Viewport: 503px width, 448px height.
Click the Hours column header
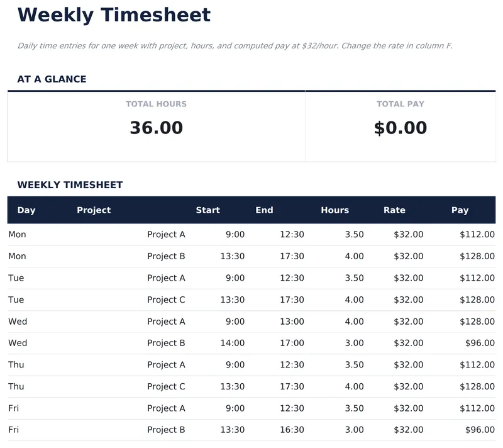point(334,210)
